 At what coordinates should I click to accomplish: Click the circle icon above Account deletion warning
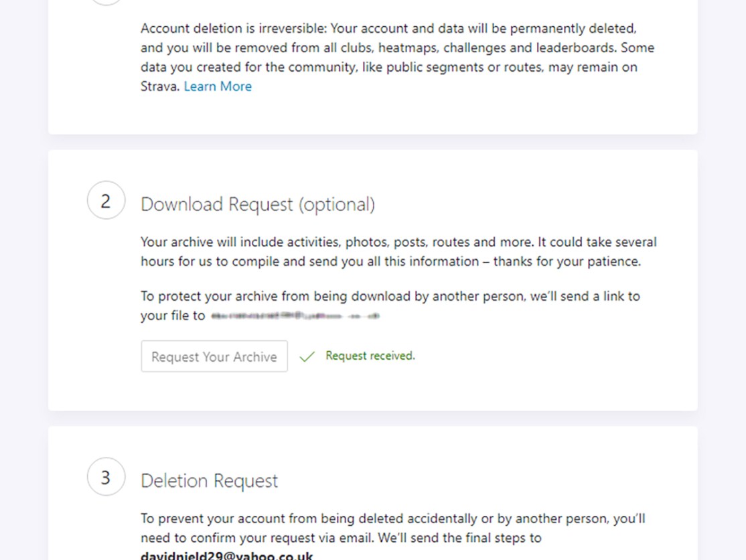coord(106,3)
